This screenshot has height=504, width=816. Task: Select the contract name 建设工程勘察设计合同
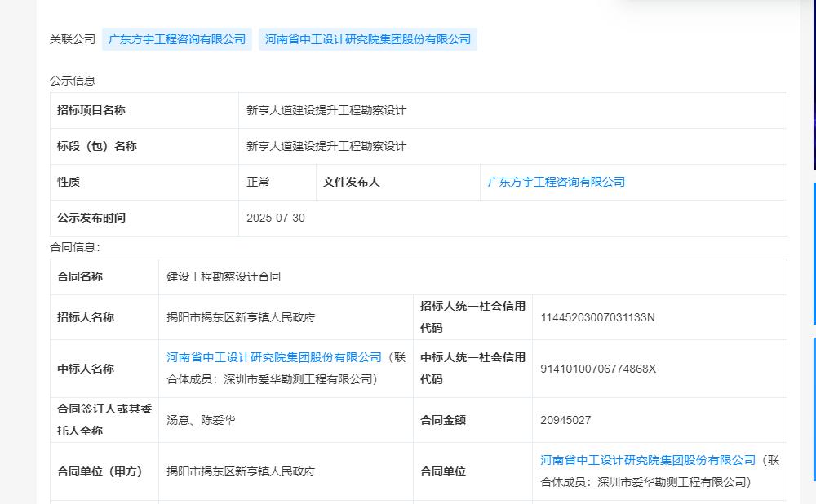point(224,276)
